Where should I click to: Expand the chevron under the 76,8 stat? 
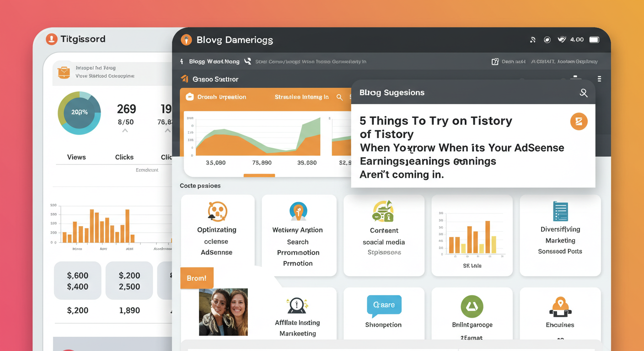pos(167,131)
